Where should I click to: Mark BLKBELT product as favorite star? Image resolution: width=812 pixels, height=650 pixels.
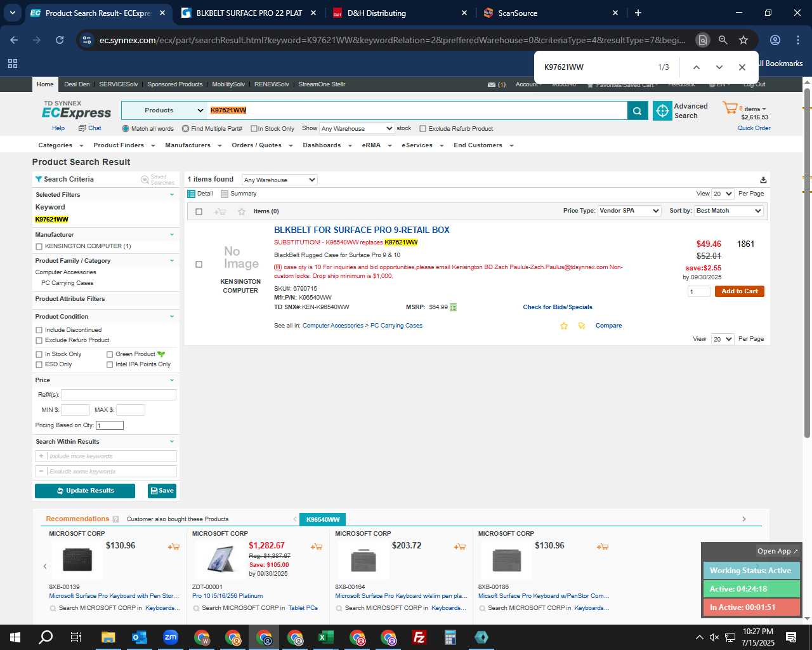click(564, 326)
